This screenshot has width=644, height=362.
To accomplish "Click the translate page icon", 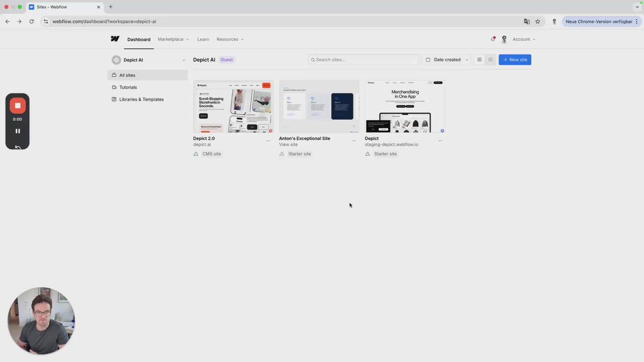I will tap(527, 21).
